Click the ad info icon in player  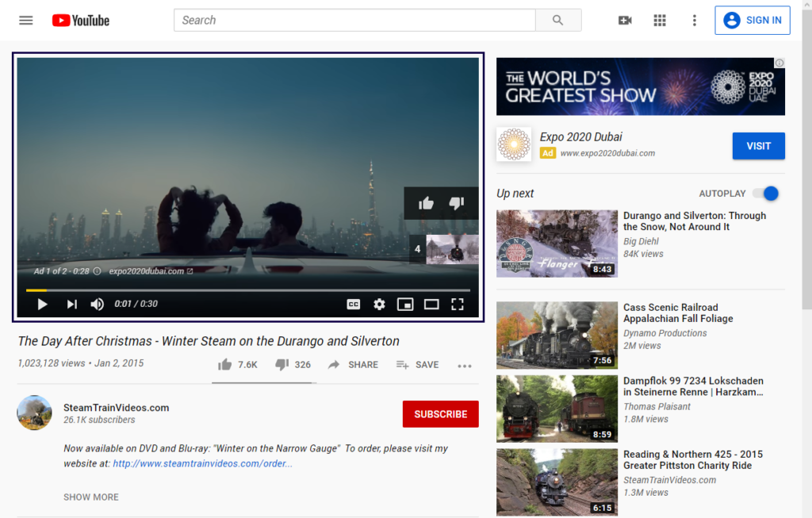[97, 271]
